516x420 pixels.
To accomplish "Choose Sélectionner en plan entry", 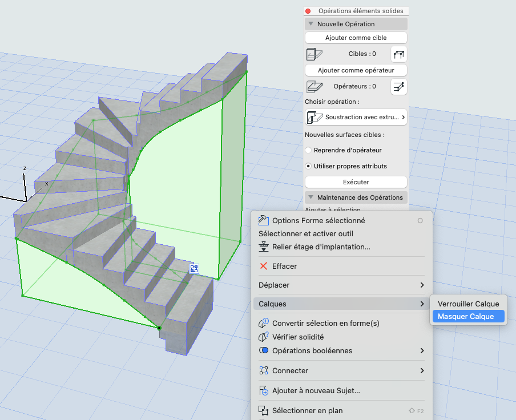I will click(x=341, y=410).
